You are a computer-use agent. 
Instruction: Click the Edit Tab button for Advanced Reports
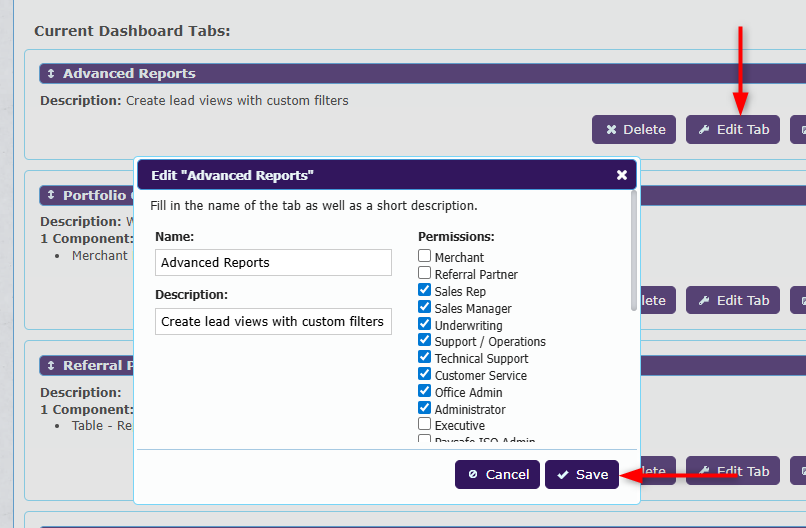733,129
